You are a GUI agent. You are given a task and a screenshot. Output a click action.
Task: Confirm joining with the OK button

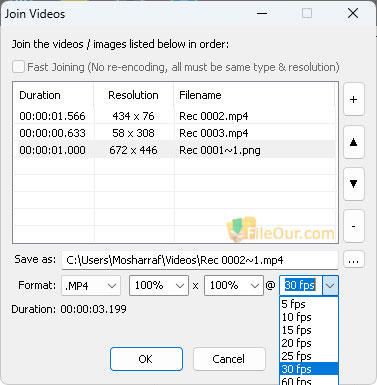pos(146,359)
